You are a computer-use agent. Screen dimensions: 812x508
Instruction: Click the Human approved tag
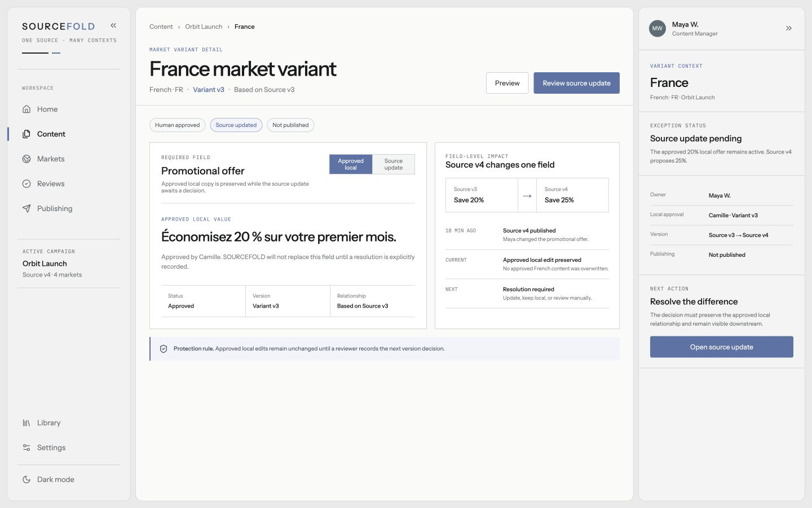pos(177,125)
